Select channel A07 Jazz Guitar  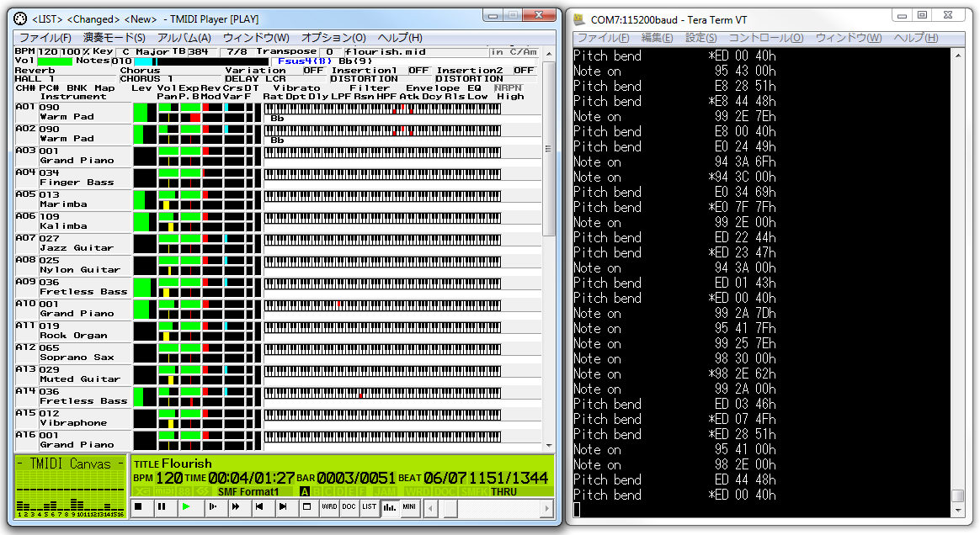coord(72,243)
